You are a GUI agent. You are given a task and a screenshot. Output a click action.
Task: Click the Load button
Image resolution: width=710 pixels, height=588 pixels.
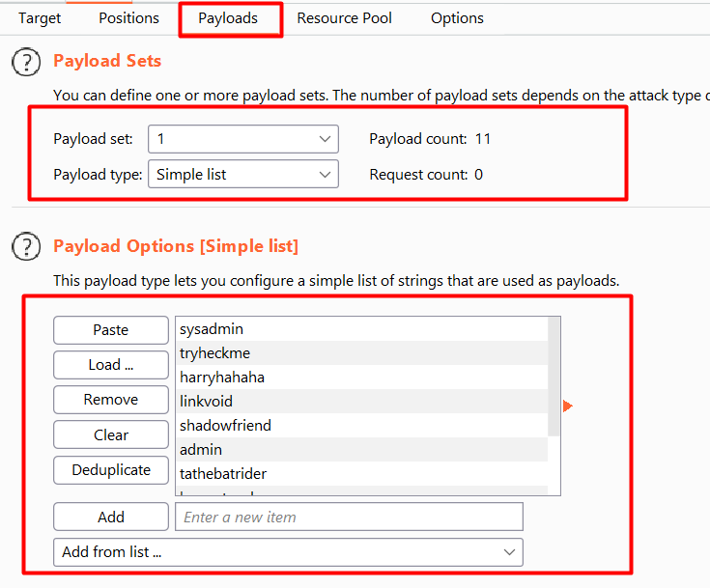(x=111, y=365)
